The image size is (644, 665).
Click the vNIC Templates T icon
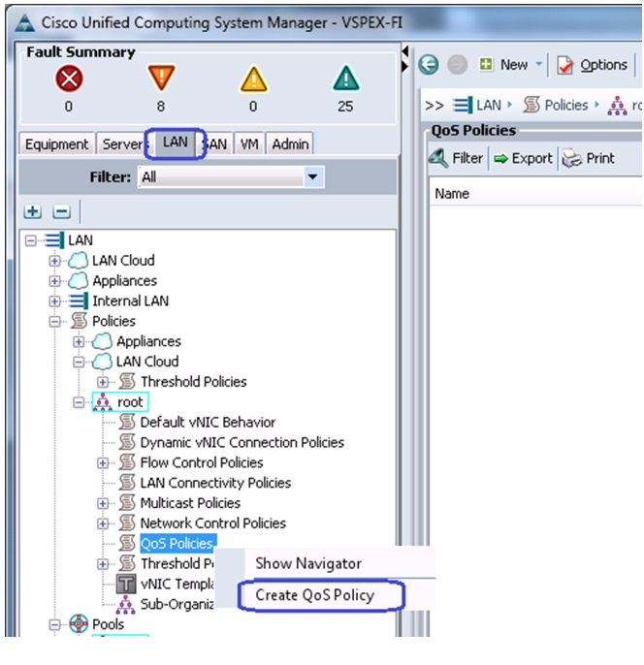coord(126,584)
